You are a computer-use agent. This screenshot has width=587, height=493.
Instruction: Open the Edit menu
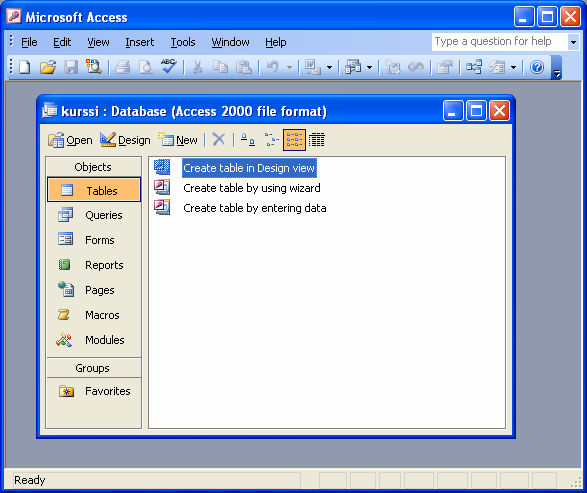pyautogui.click(x=62, y=42)
